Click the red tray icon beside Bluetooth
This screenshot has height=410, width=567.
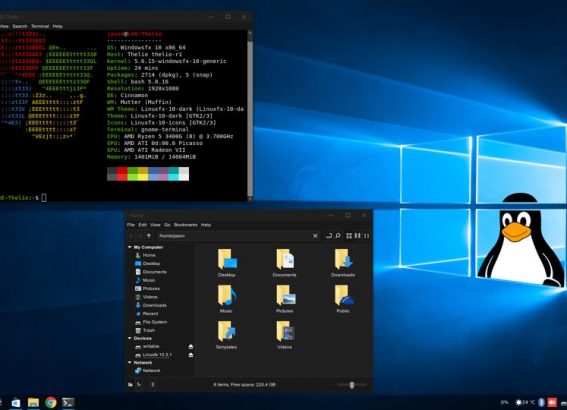(x=552, y=402)
